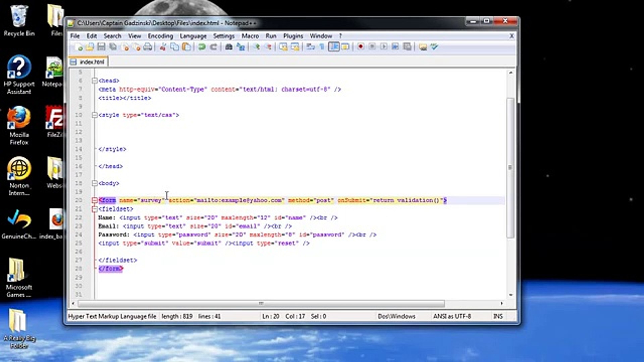Create a new file with the New icon
This screenshot has height=362, width=644.
click(x=78, y=47)
